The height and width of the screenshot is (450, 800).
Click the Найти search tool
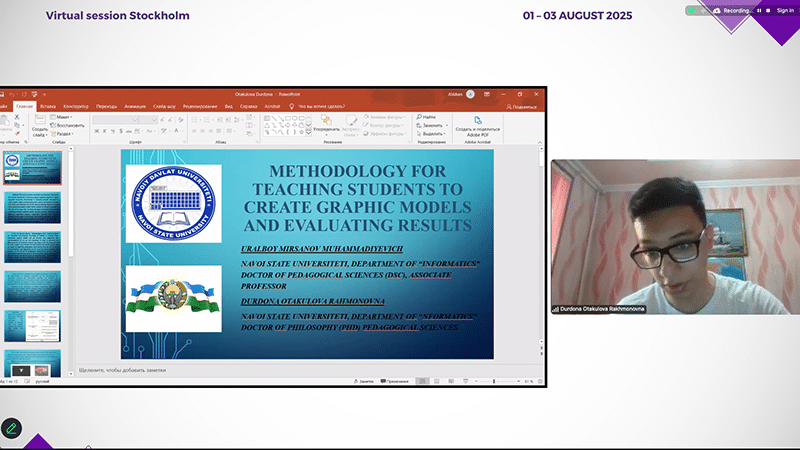[x=428, y=117]
